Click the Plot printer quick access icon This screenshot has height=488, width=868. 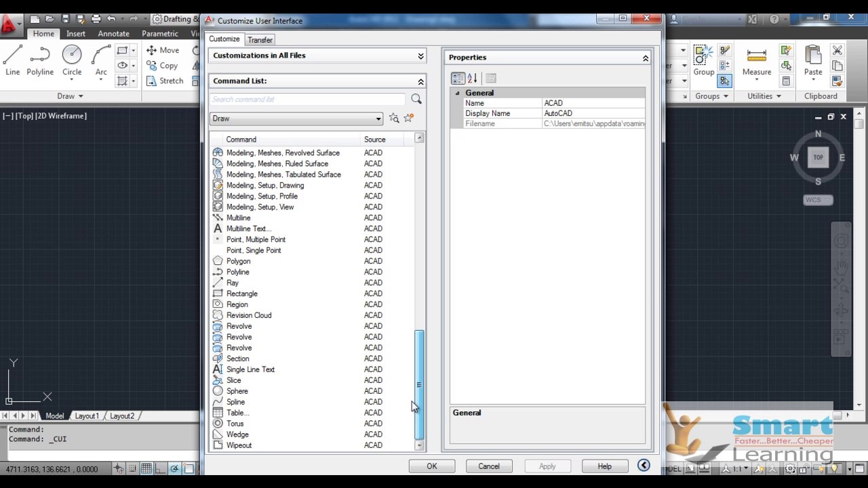[x=96, y=20]
